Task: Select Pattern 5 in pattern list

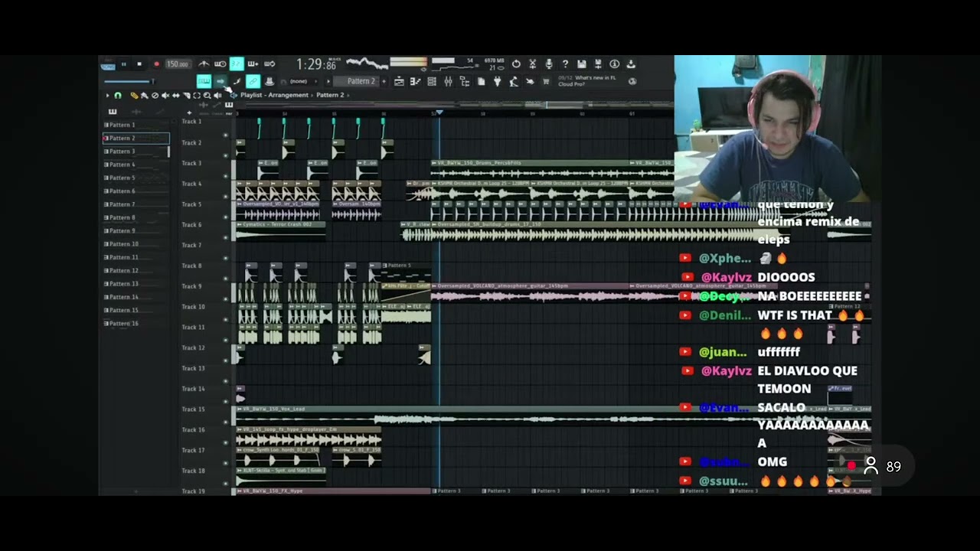Action: (136, 178)
